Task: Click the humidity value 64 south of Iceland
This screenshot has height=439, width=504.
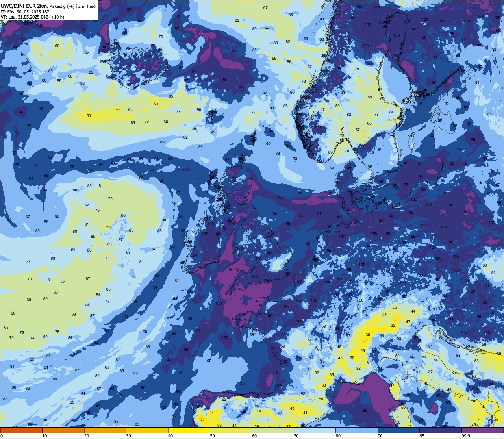Action: (130, 109)
